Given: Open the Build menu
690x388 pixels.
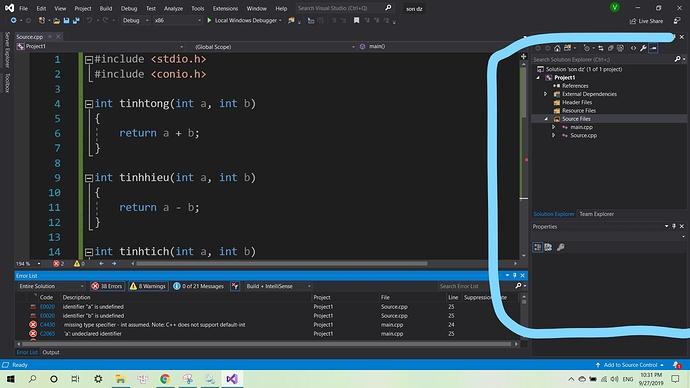Looking at the screenshot, I should pyautogui.click(x=106, y=8).
